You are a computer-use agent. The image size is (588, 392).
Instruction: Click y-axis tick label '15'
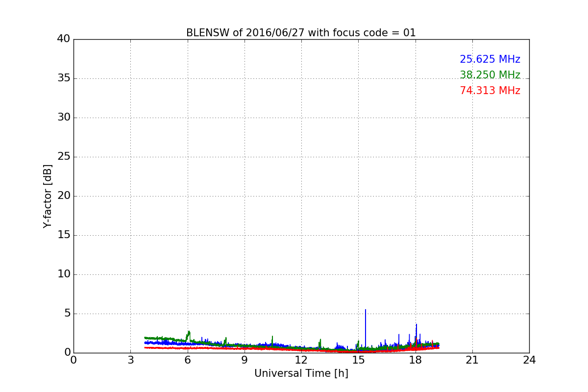[64, 235]
